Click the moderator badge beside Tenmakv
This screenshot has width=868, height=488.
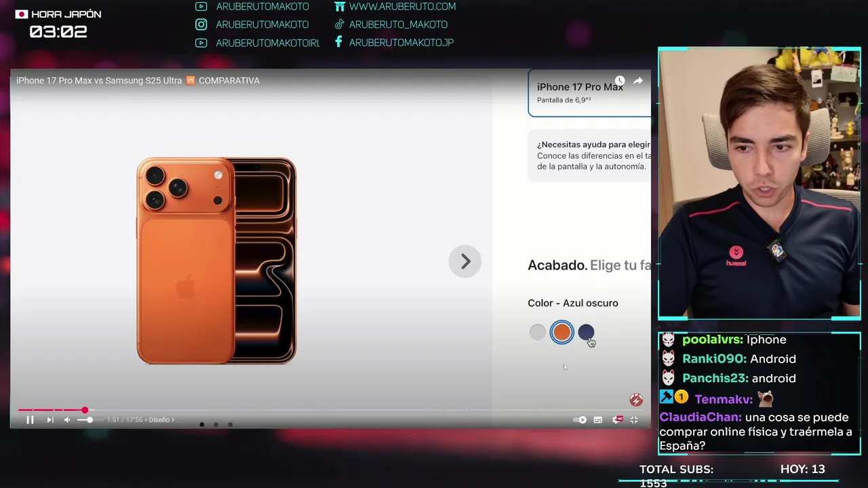pos(667,397)
